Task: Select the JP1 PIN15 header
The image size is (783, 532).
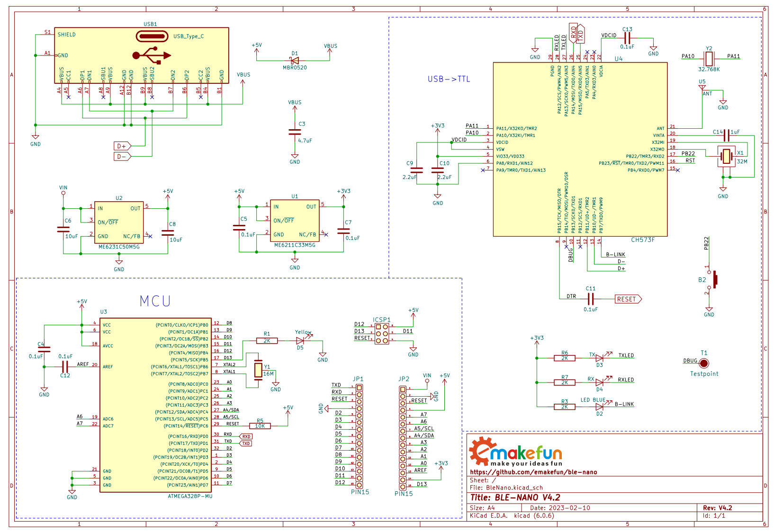Action: (x=359, y=436)
